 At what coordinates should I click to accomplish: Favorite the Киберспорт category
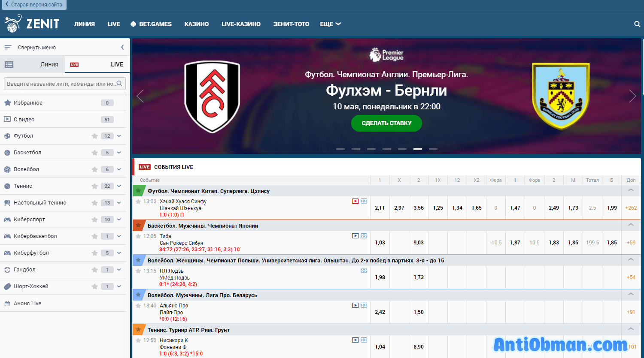tap(94, 220)
